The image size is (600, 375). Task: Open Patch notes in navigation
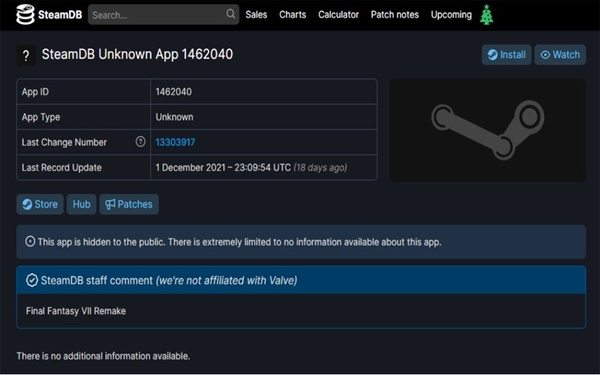pyautogui.click(x=395, y=15)
